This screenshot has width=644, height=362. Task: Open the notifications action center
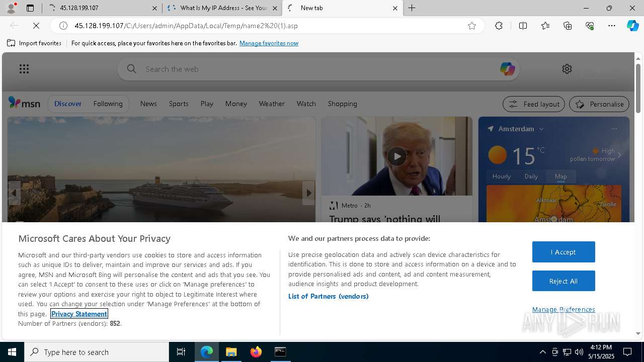click(627, 352)
